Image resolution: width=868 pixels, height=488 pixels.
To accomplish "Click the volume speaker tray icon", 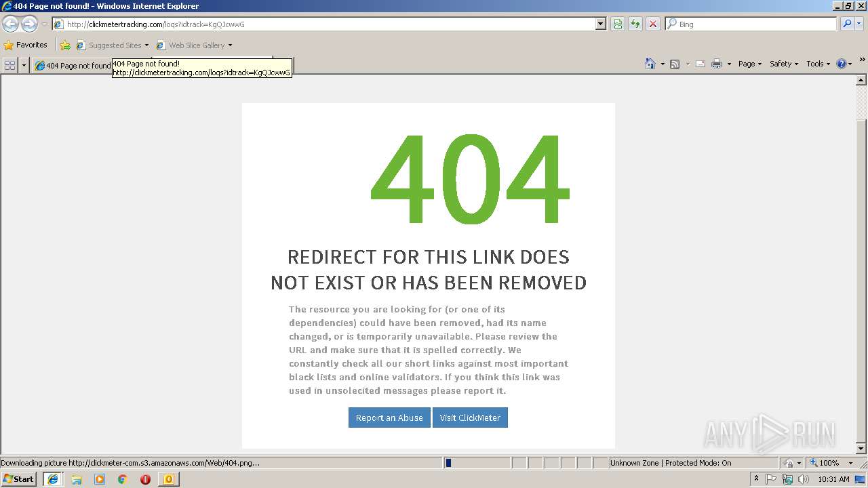I will [804, 479].
